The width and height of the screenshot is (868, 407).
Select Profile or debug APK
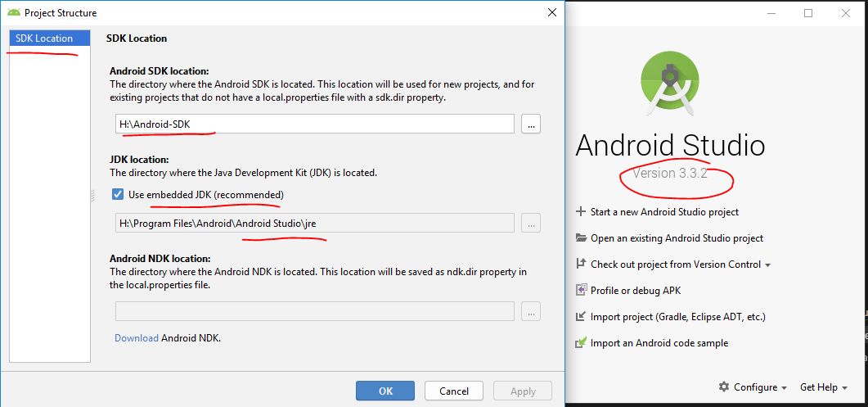(636, 291)
